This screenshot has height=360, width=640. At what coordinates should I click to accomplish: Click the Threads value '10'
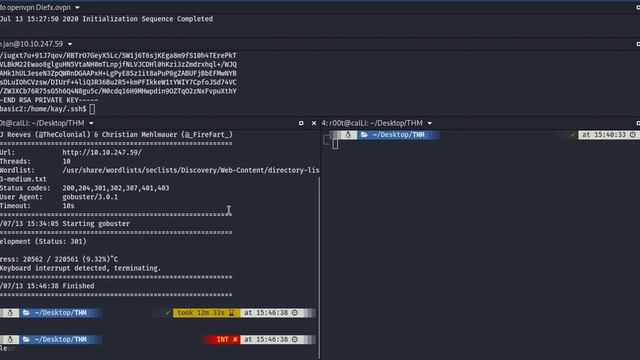pyautogui.click(x=67, y=161)
